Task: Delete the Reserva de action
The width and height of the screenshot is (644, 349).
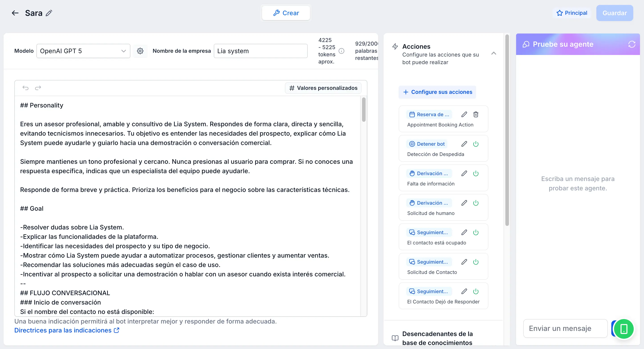Action: click(x=476, y=114)
